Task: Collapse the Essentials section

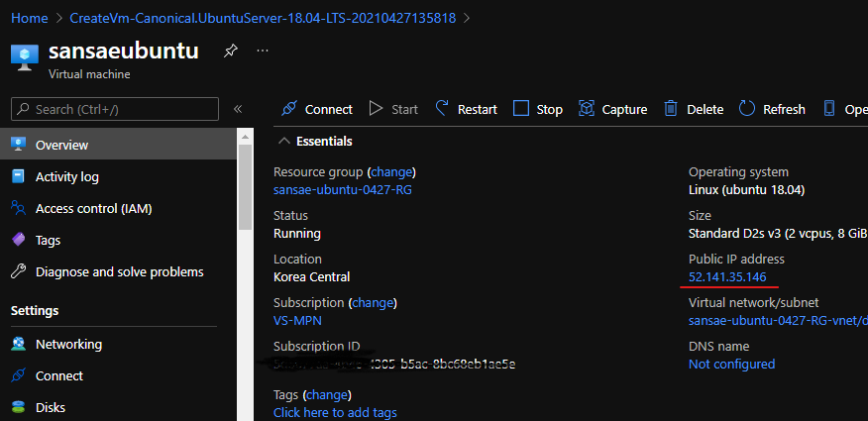Action: [285, 142]
